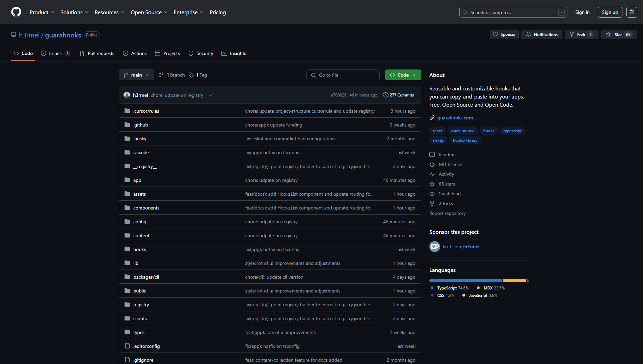Click the 65 stars link
643x364 pixels.
point(447,184)
